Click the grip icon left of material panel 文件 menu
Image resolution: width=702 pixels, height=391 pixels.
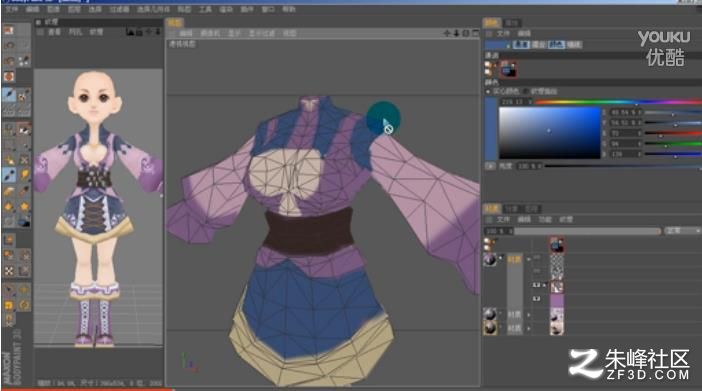[489, 219]
